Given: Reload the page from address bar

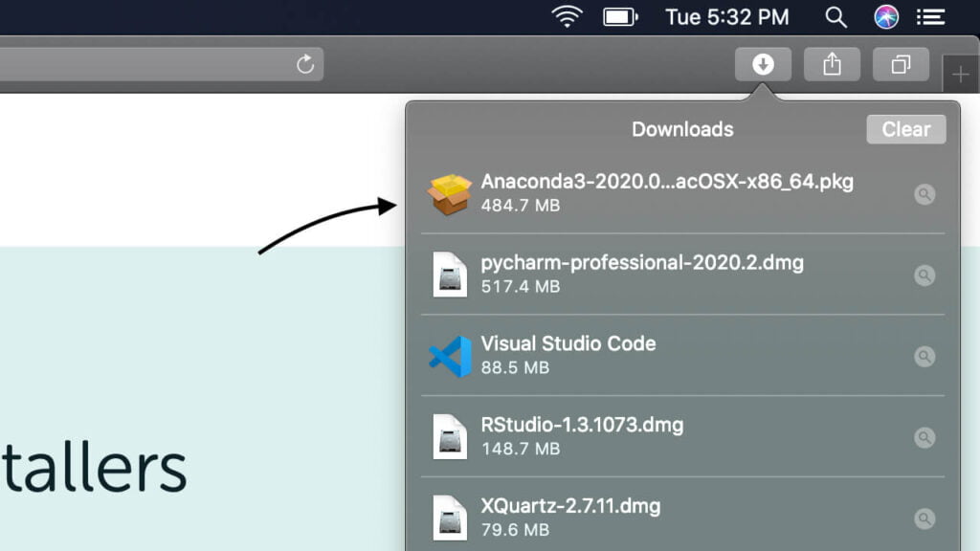Looking at the screenshot, I should point(305,64).
